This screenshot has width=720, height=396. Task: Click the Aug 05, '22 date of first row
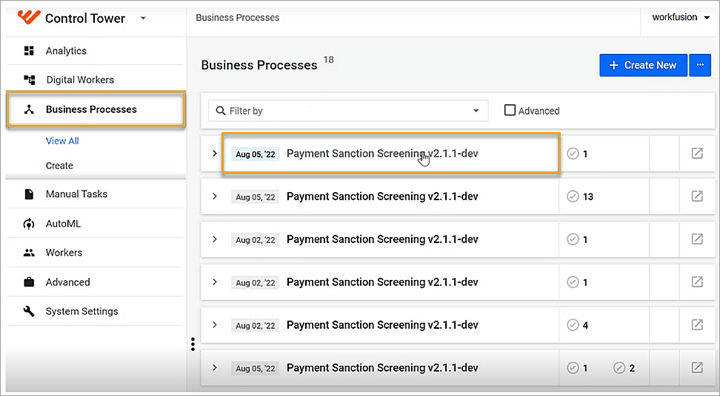pyautogui.click(x=255, y=154)
